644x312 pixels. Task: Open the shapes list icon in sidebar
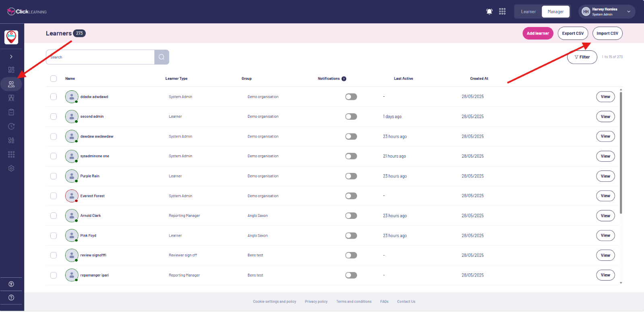click(11, 140)
